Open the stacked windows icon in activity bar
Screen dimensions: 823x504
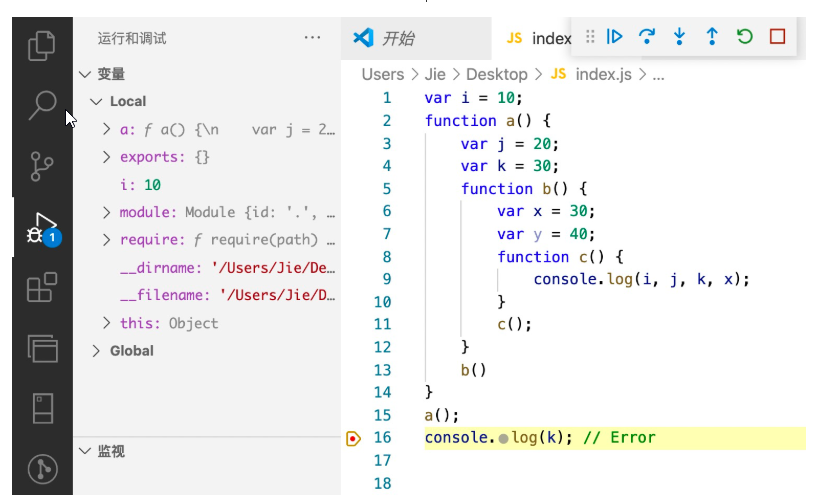coord(43,348)
